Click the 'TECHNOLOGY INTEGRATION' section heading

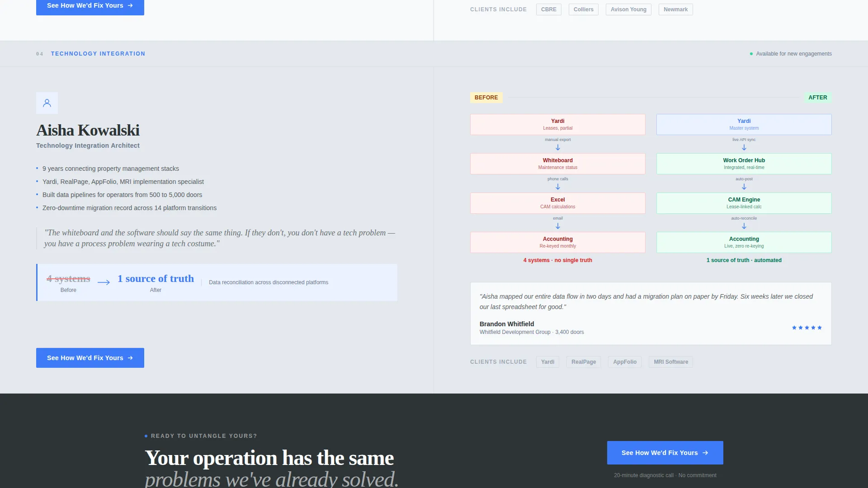pos(98,54)
